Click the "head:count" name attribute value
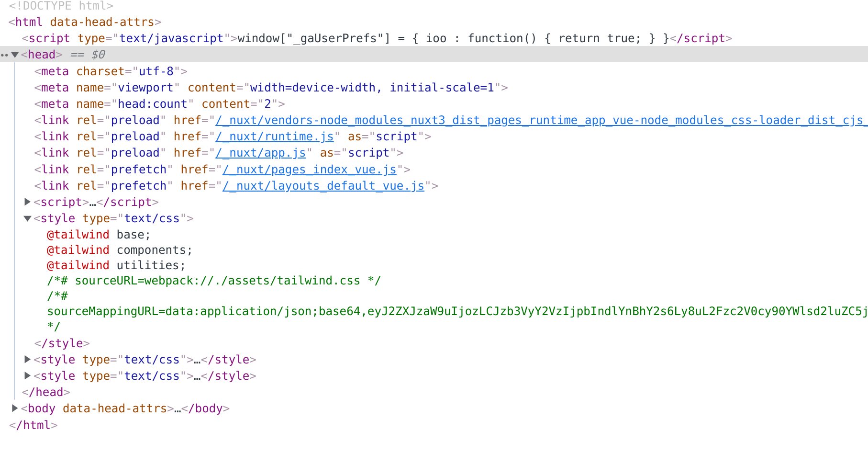 point(153,104)
